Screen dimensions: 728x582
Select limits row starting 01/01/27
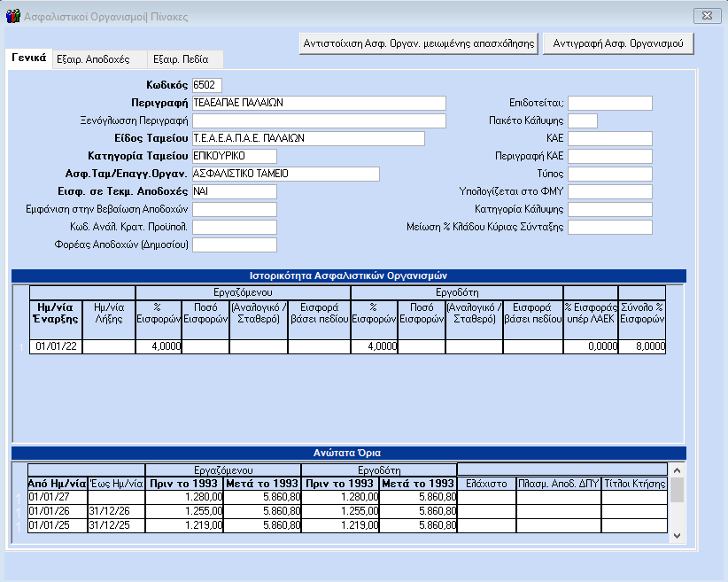[x=347, y=497]
